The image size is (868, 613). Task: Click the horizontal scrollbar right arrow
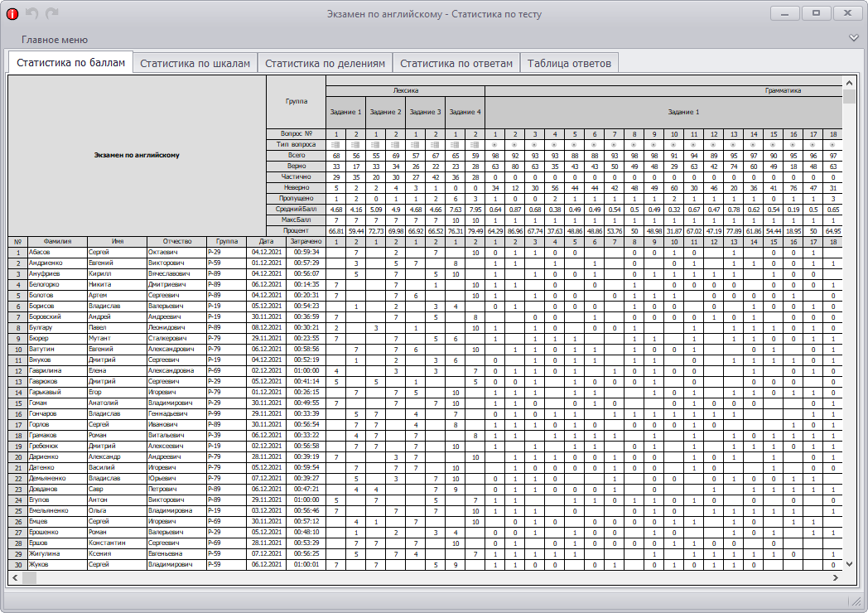[836, 577]
